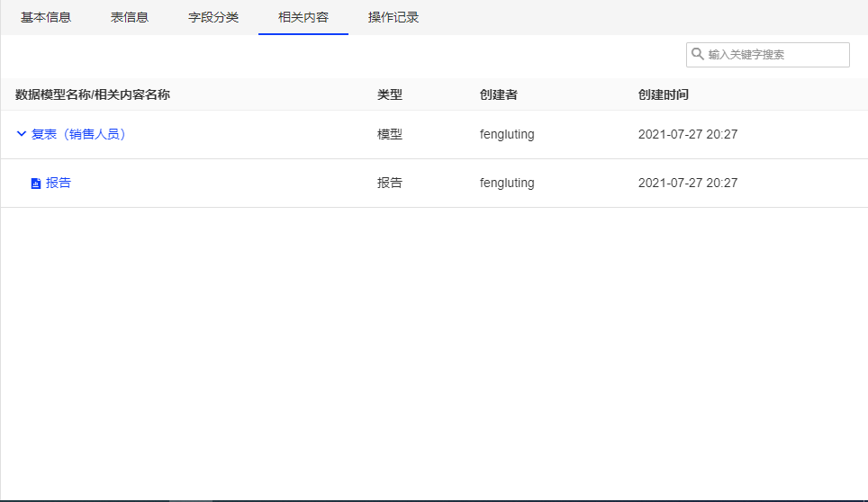Viewport: 868px width, 502px height.
Task: Select the 模型 type cell
Action: (x=389, y=134)
